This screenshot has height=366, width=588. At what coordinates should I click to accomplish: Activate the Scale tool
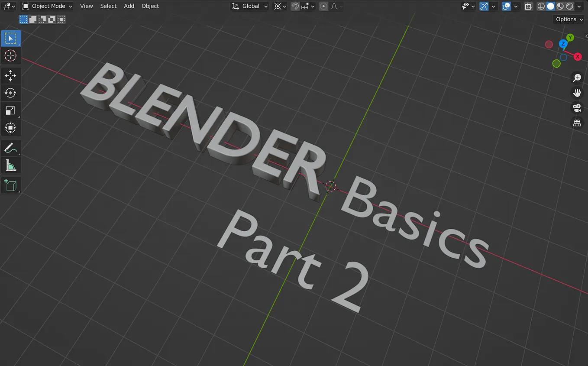[10, 110]
